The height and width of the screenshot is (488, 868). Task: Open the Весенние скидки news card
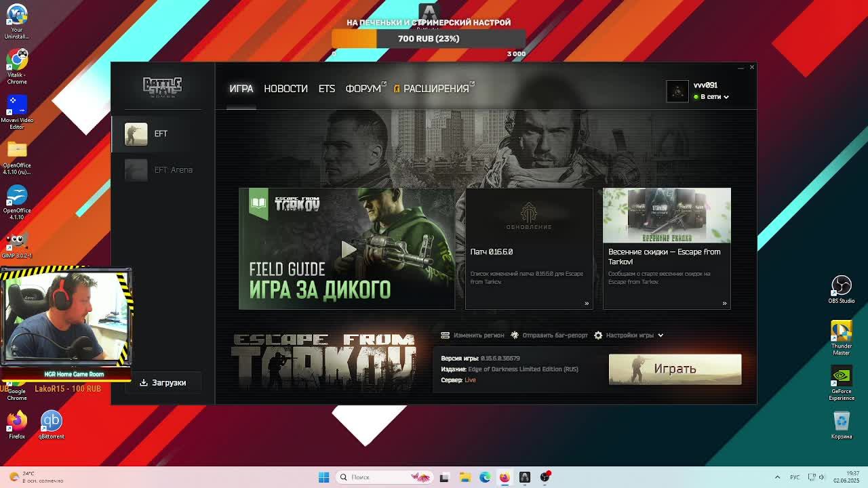coord(667,249)
